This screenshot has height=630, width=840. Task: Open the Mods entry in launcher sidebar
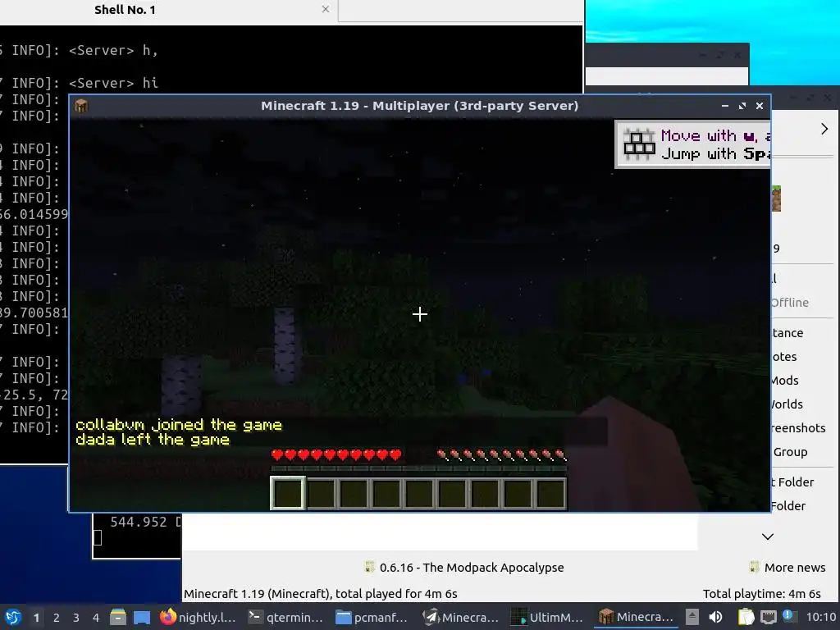coord(785,381)
